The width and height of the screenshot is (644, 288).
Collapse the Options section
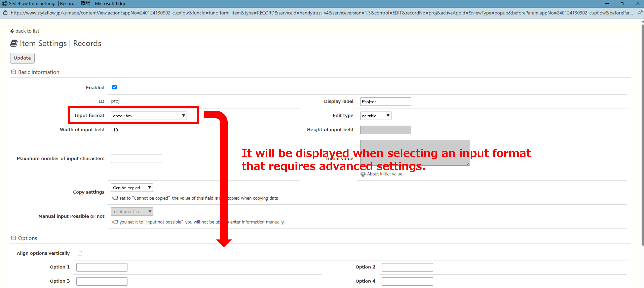point(13,238)
